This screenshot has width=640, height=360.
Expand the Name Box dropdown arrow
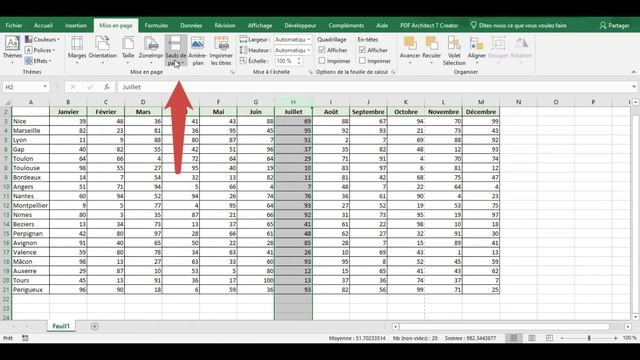click(45, 87)
